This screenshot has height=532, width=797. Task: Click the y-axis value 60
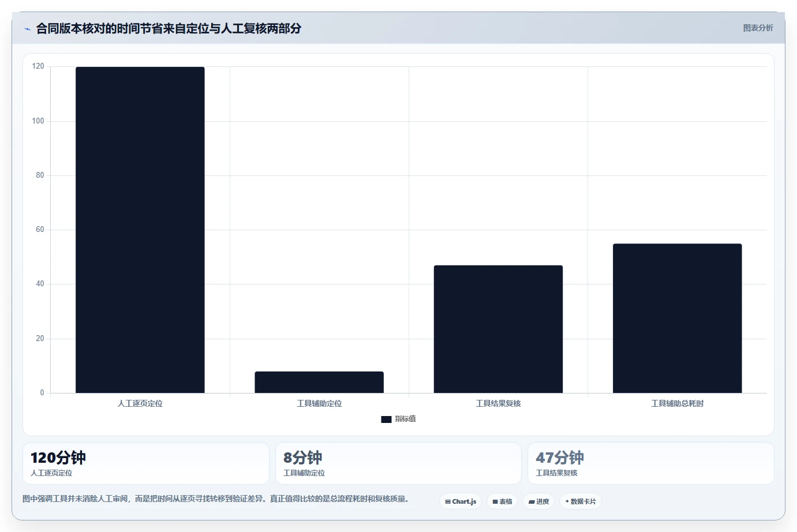[40, 229]
